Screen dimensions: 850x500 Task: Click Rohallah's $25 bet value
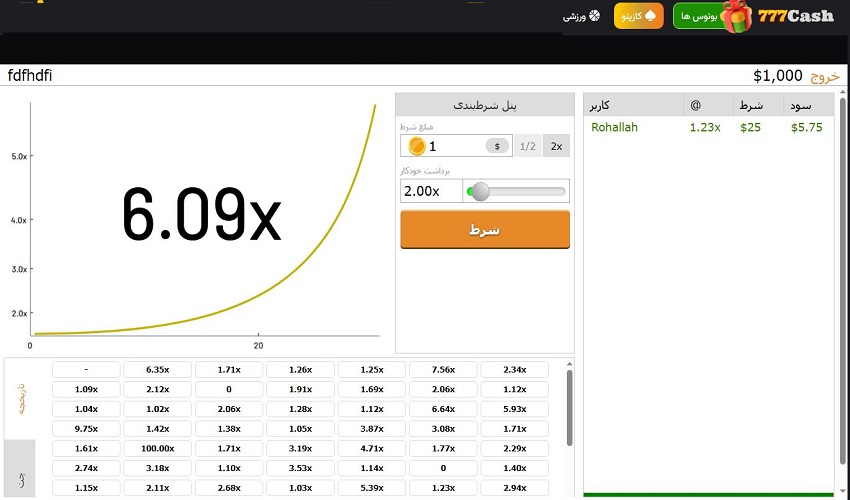(750, 127)
